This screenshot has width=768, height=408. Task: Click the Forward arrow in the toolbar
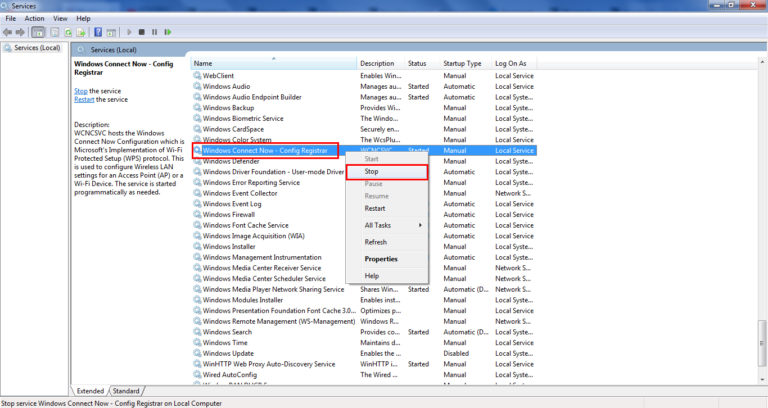coord(20,32)
